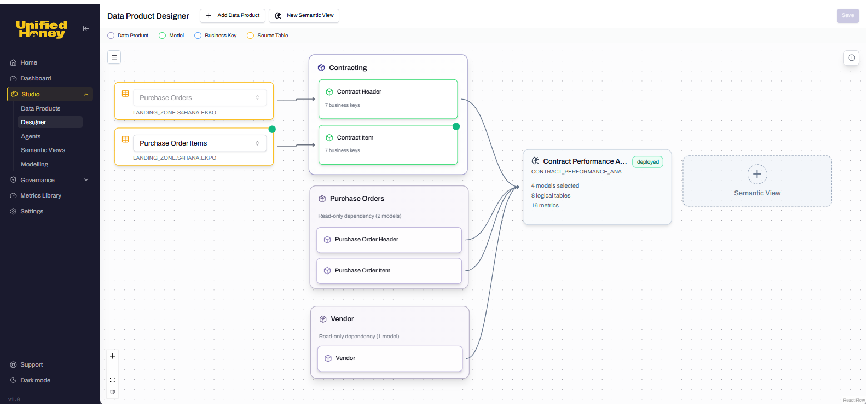
Task: Click the info icon on canvas
Action: tap(852, 57)
